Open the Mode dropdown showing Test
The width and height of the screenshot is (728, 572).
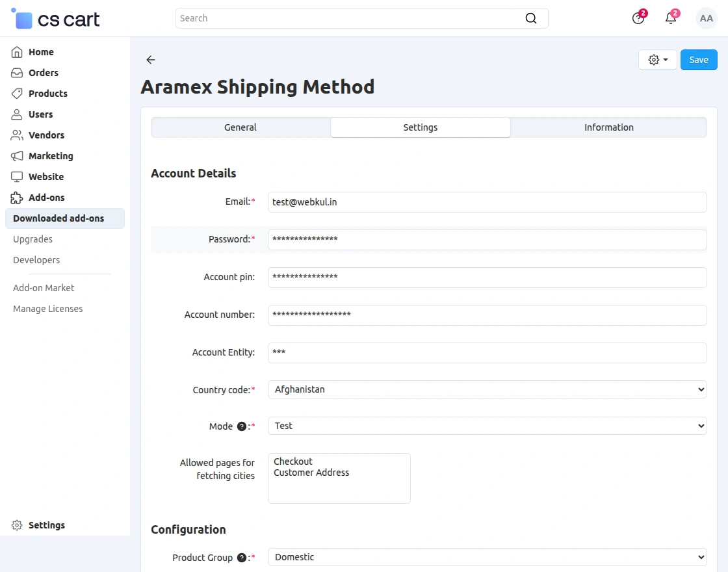(x=487, y=426)
